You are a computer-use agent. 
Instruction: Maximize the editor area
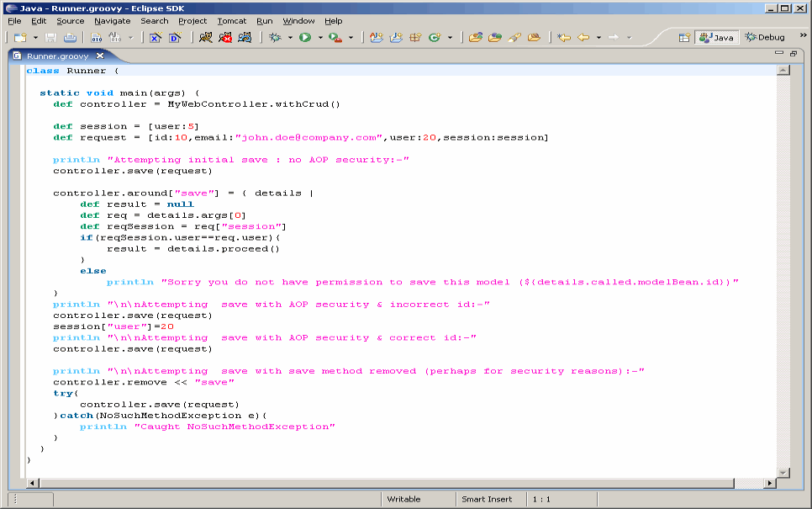[x=794, y=54]
